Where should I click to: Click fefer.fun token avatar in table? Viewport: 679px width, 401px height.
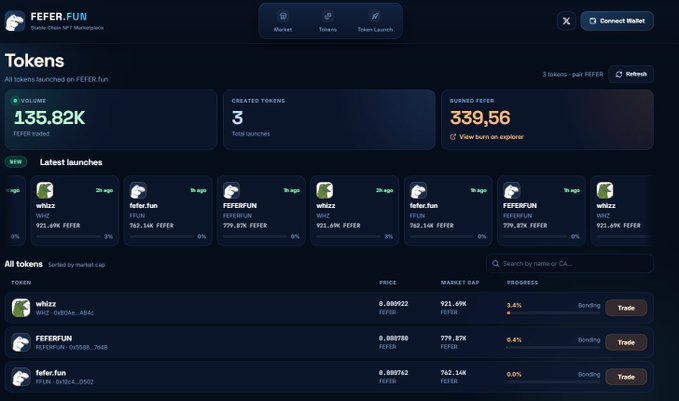(x=21, y=377)
